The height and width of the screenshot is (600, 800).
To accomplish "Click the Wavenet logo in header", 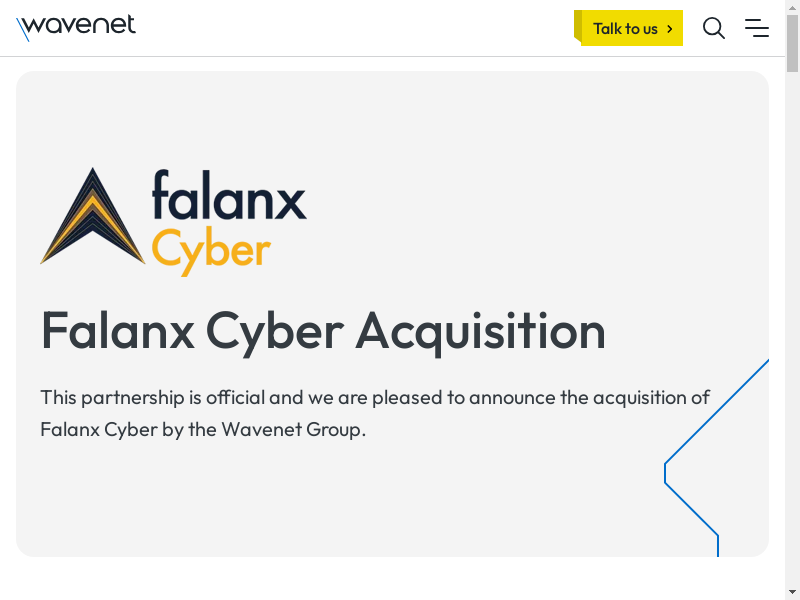I will tap(77, 27).
